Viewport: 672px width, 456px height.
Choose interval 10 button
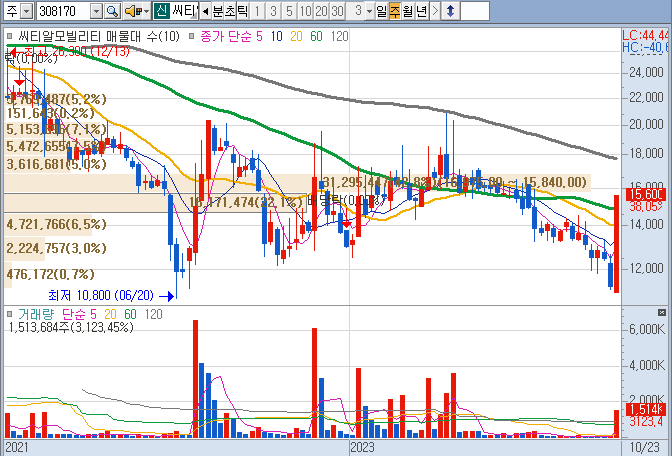tap(305, 11)
